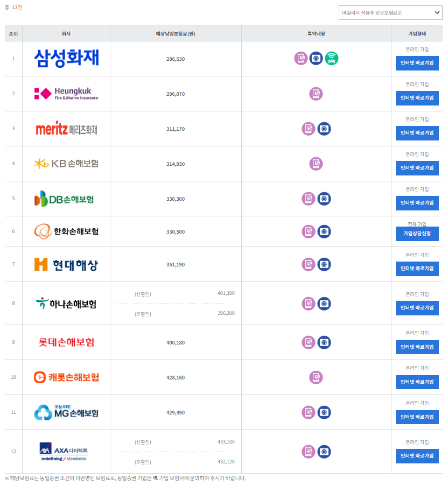Click the blue blackbox icon in DB손해보험 row

(x=324, y=199)
